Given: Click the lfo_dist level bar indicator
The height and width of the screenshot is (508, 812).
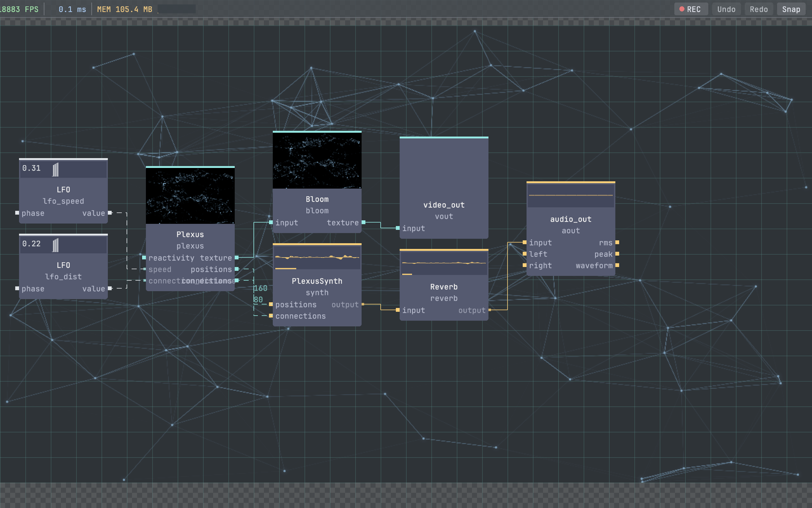Looking at the screenshot, I should click(56, 245).
